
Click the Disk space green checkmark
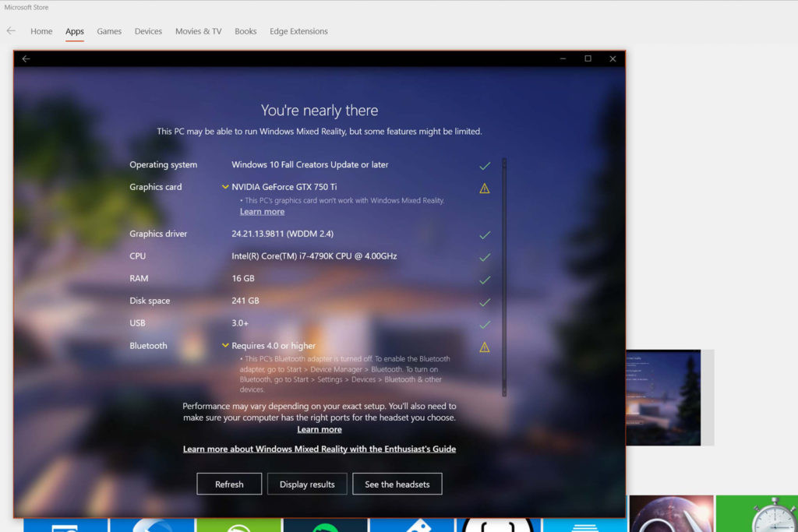click(485, 301)
